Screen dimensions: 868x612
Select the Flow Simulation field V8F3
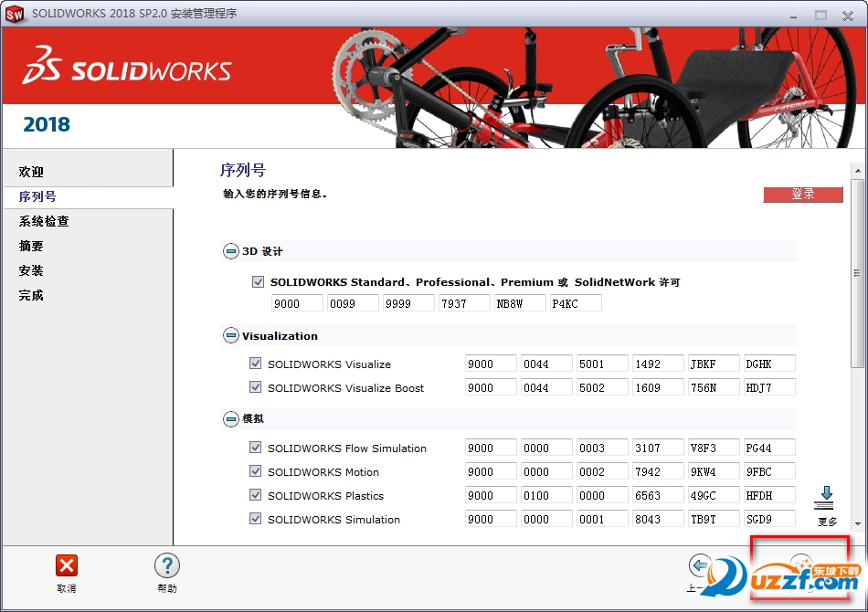(715, 448)
